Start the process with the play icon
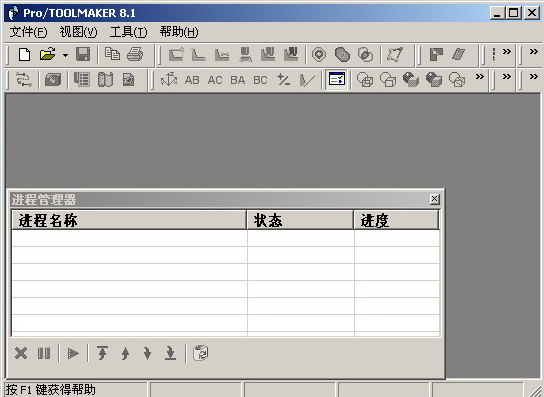Image resolution: width=544 pixels, height=397 pixels. coord(73,354)
